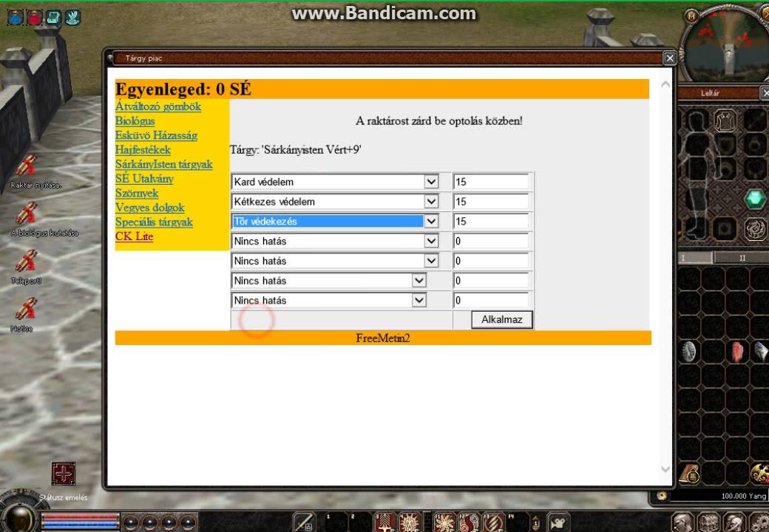Open the character face button bottom right
Screen dimensions: 769x532
(x=682, y=522)
